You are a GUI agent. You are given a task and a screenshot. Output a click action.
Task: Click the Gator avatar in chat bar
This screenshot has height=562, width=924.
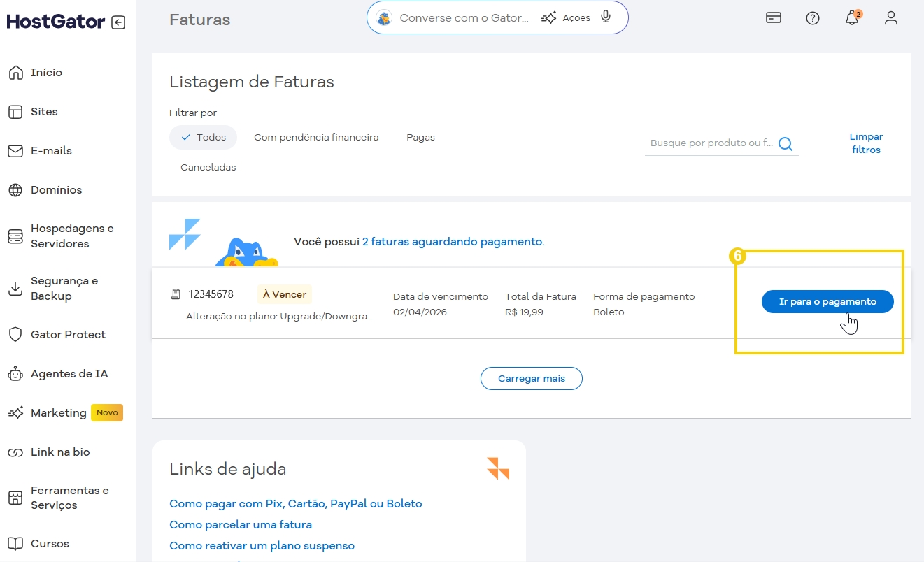pyautogui.click(x=383, y=17)
